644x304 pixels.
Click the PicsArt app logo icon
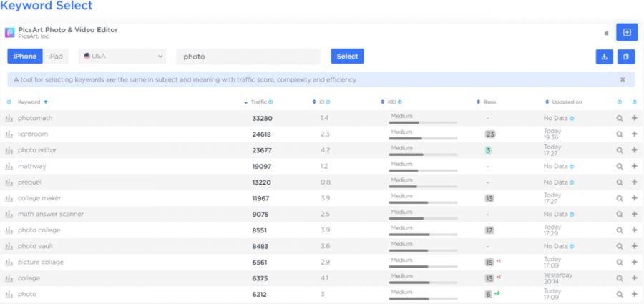[x=10, y=32]
